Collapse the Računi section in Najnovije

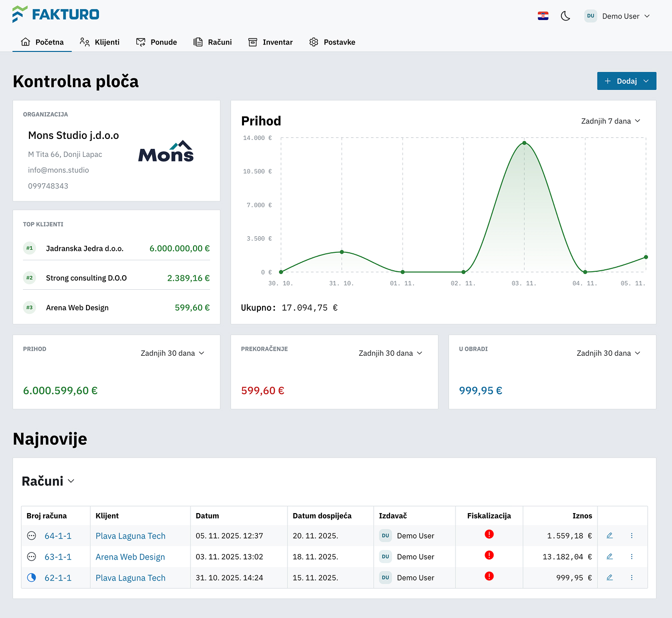[x=70, y=481]
